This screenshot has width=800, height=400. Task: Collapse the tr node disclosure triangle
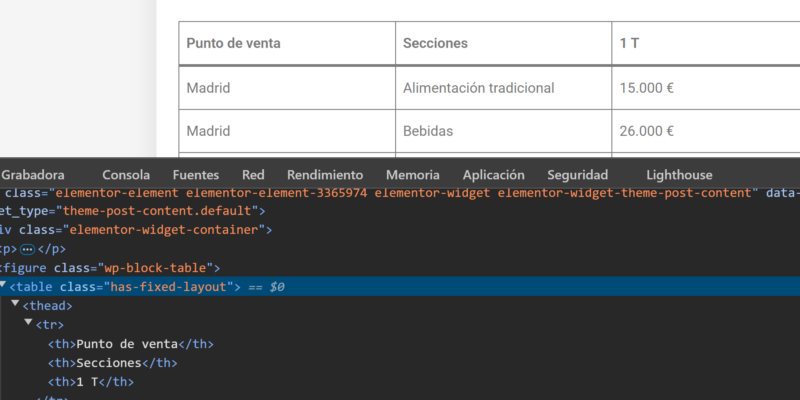click(x=28, y=324)
